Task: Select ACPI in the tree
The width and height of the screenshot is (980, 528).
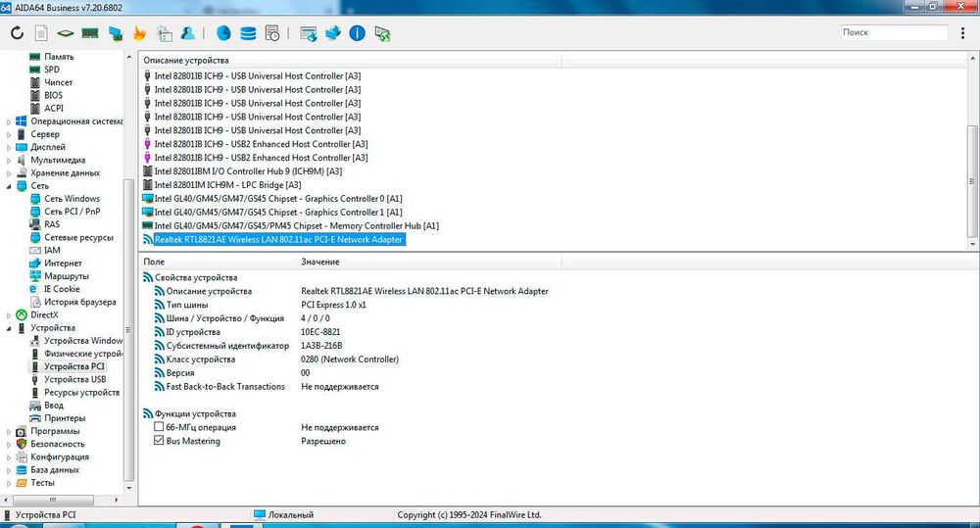Action: (x=54, y=108)
